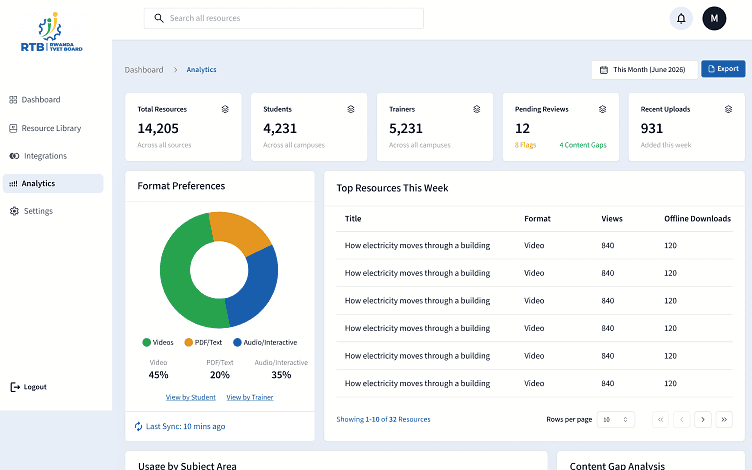
Task: Open the M user avatar menu
Action: click(714, 19)
